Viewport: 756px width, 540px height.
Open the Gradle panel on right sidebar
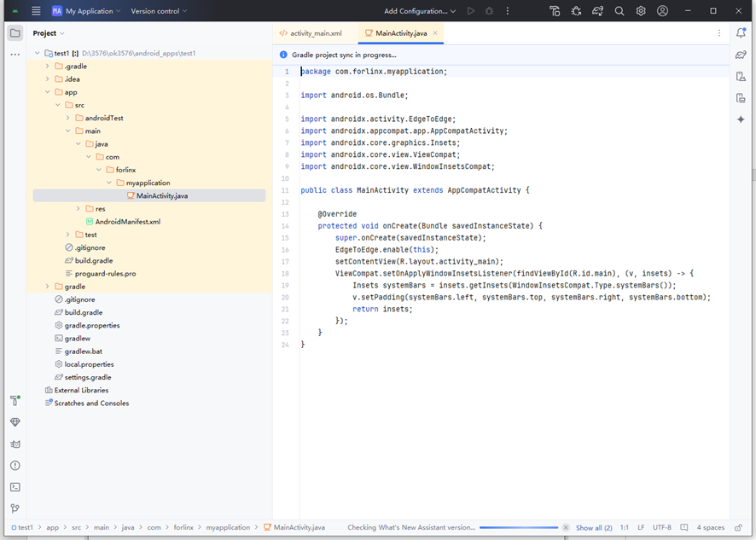741,55
